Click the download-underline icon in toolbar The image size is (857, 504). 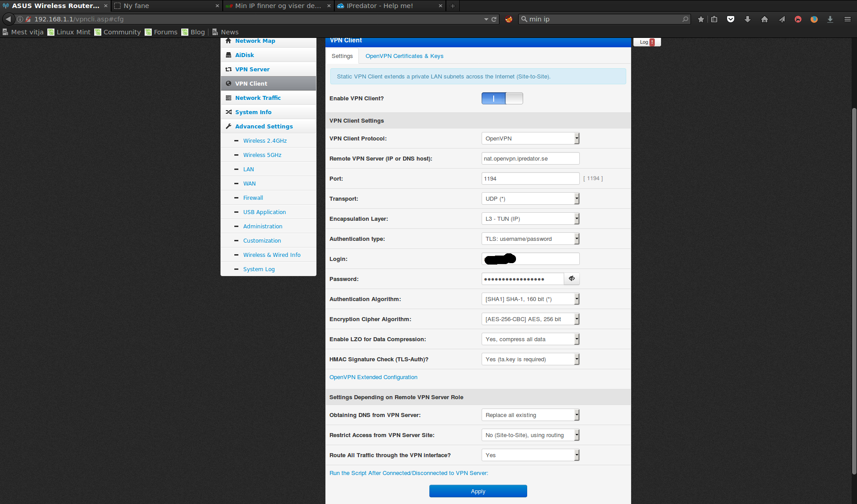point(830,19)
